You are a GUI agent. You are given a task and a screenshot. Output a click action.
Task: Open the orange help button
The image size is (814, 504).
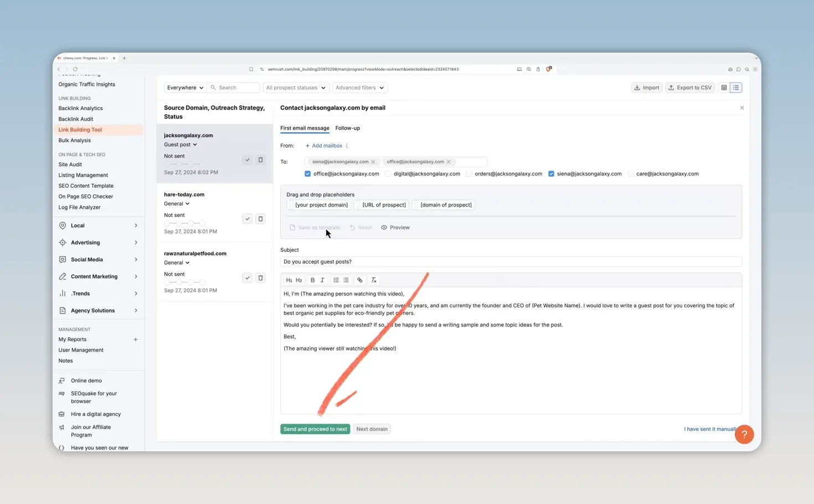tap(744, 434)
